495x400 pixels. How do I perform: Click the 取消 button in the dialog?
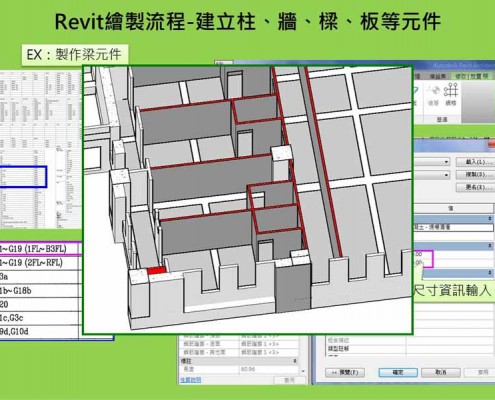coord(441,372)
